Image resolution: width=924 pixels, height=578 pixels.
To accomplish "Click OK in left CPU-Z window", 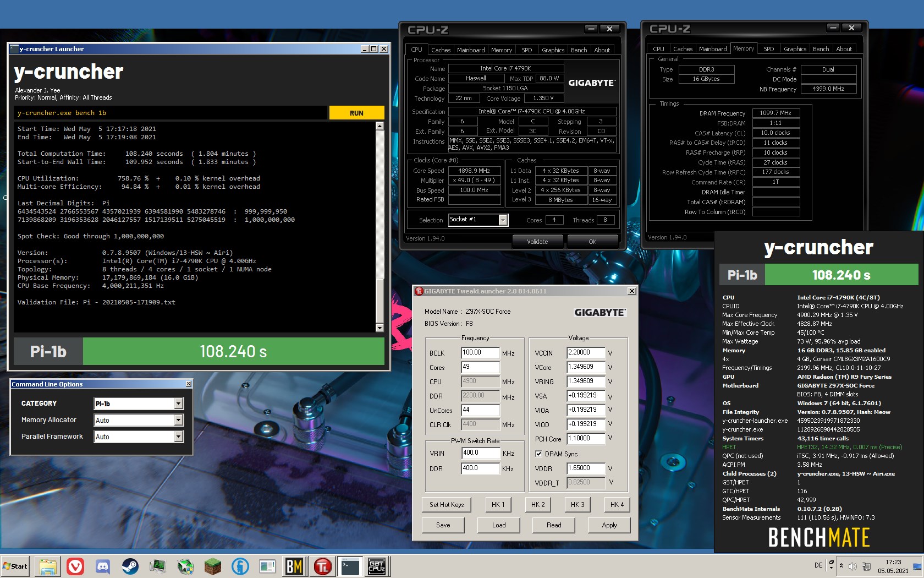I will (592, 242).
